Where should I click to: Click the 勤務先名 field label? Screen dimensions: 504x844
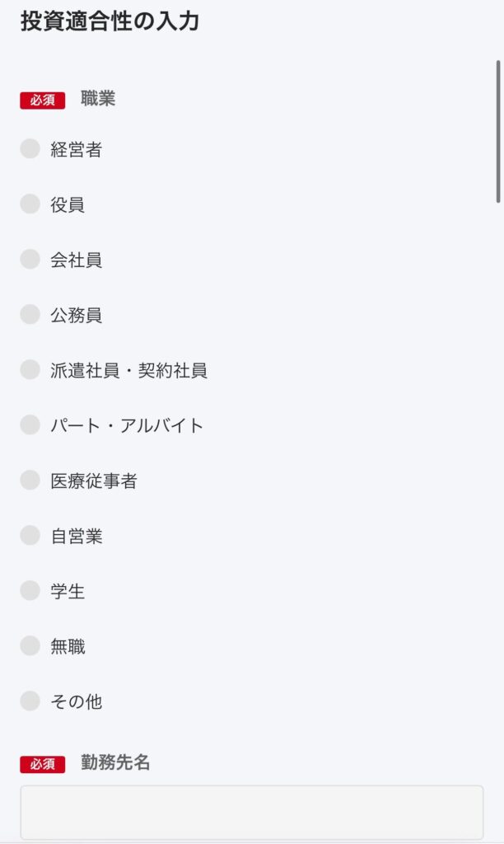[x=115, y=763]
